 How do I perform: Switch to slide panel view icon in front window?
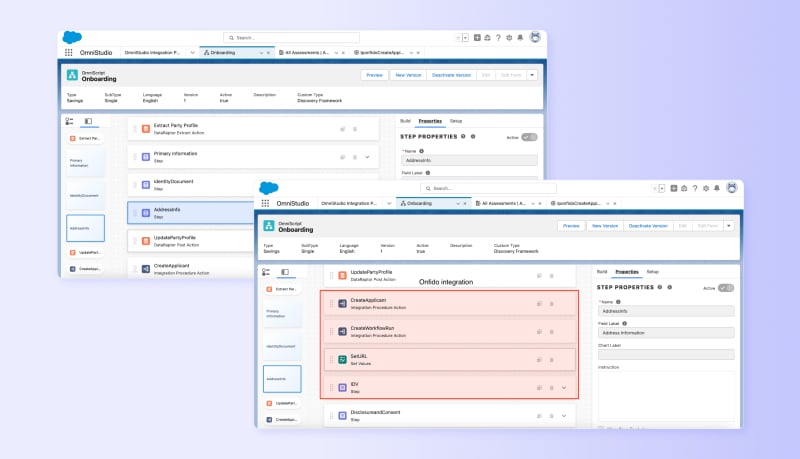point(285,272)
